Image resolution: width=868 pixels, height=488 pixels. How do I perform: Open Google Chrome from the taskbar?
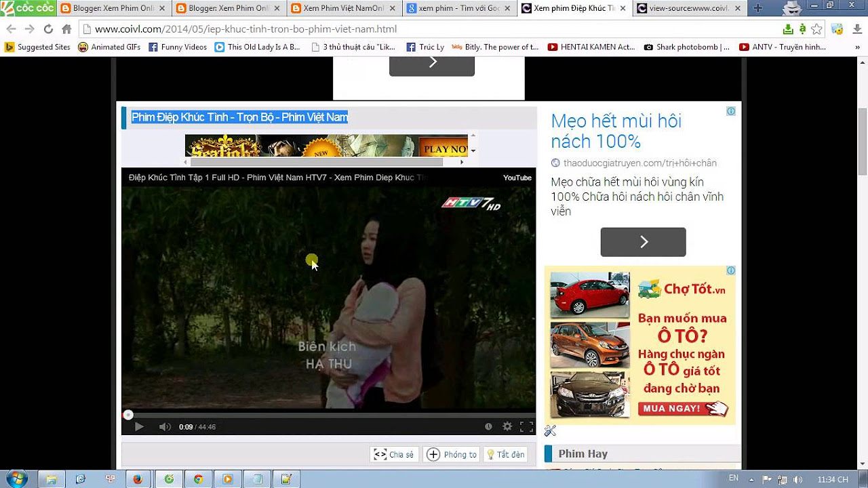pos(198,479)
